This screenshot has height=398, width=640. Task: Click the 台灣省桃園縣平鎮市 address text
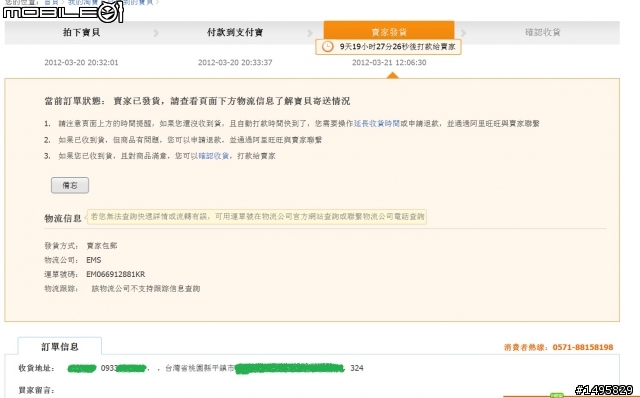point(200,368)
